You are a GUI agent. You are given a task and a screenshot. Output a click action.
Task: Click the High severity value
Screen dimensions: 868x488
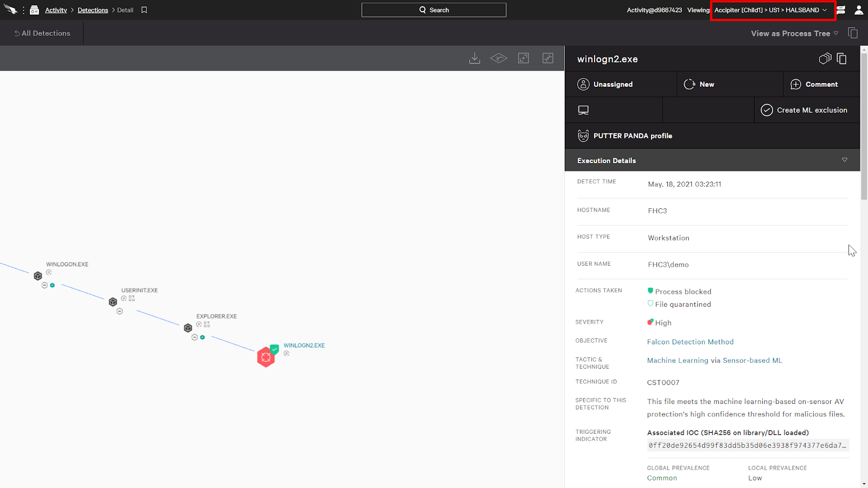coord(659,323)
